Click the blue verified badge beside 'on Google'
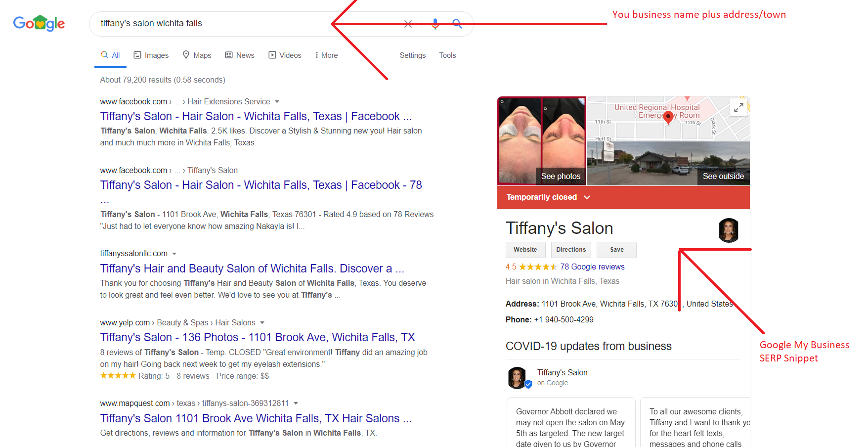The width and height of the screenshot is (868, 447). [x=528, y=383]
